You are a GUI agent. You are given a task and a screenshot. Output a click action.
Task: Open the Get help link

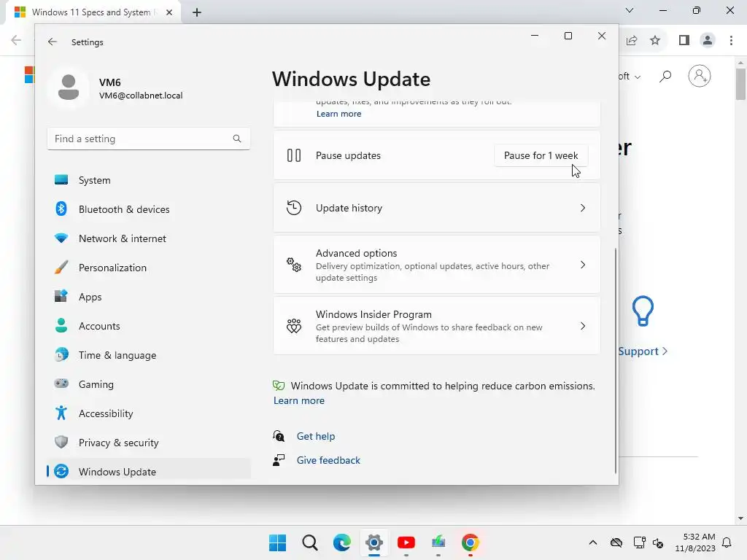[x=315, y=436]
